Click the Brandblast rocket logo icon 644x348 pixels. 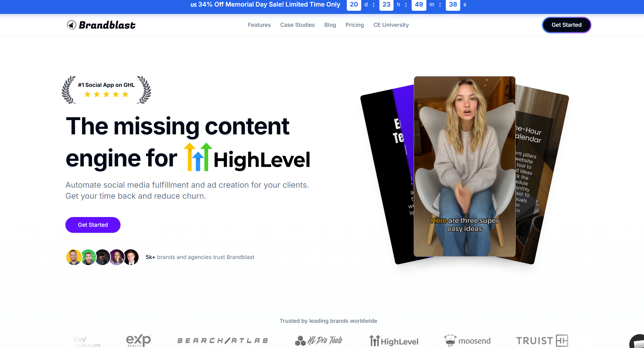(71, 25)
